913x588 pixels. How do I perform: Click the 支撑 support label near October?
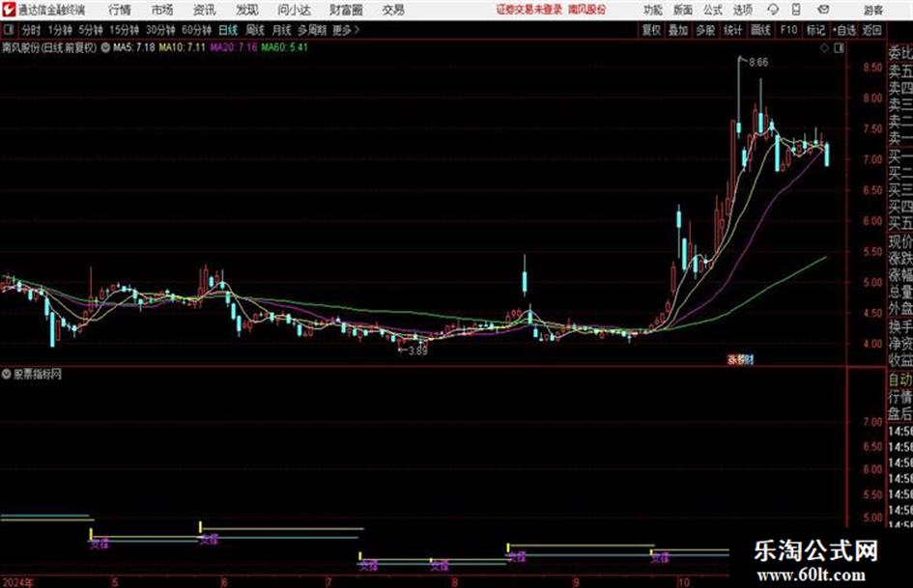[660, 558]
